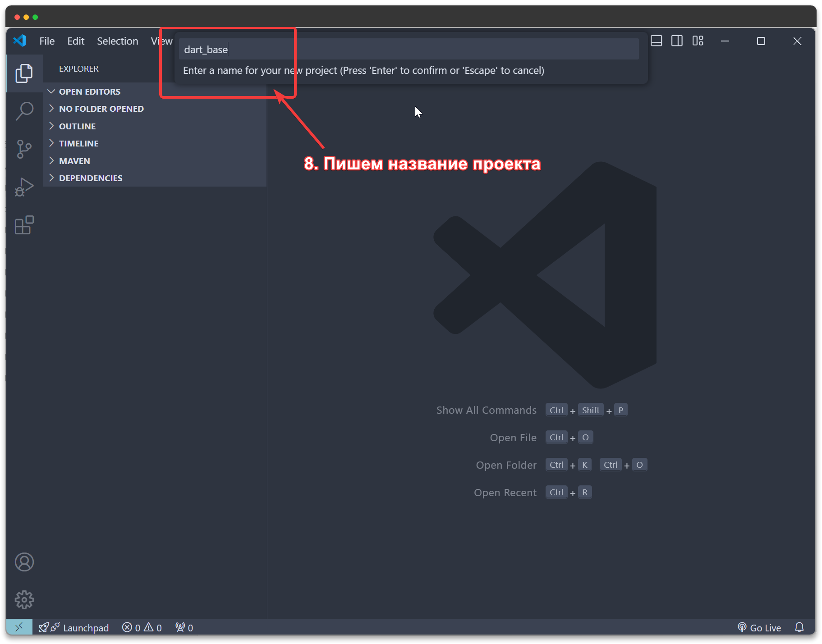Open the Selection menu
This screenshot has height=644, width=822.
pyautogui.click(x=117, y=41)
